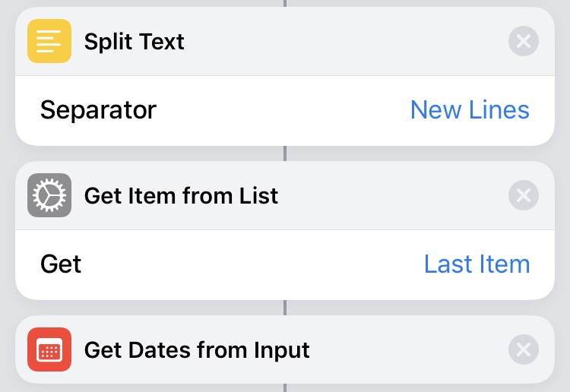
Task: Tap the red calendar icon for Get Dates
Action: pyautogui.click(x=49, y=349)
